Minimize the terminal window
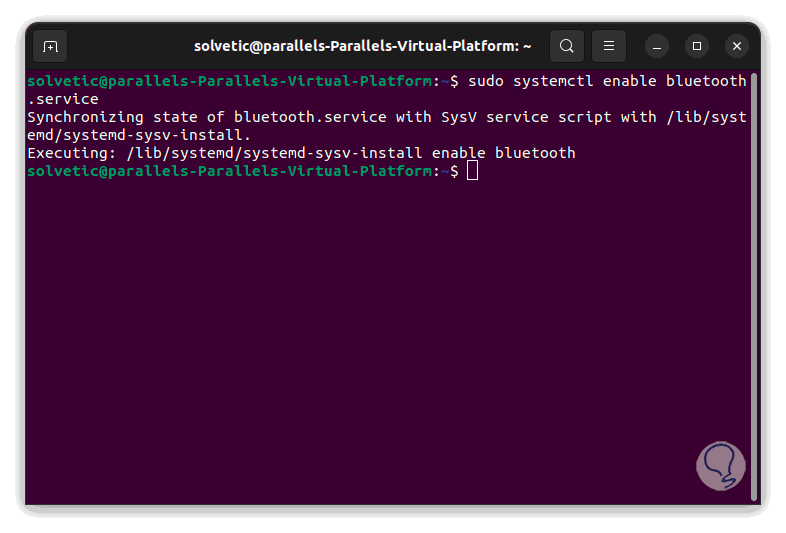Screen dimensions: 786x533 657,46
